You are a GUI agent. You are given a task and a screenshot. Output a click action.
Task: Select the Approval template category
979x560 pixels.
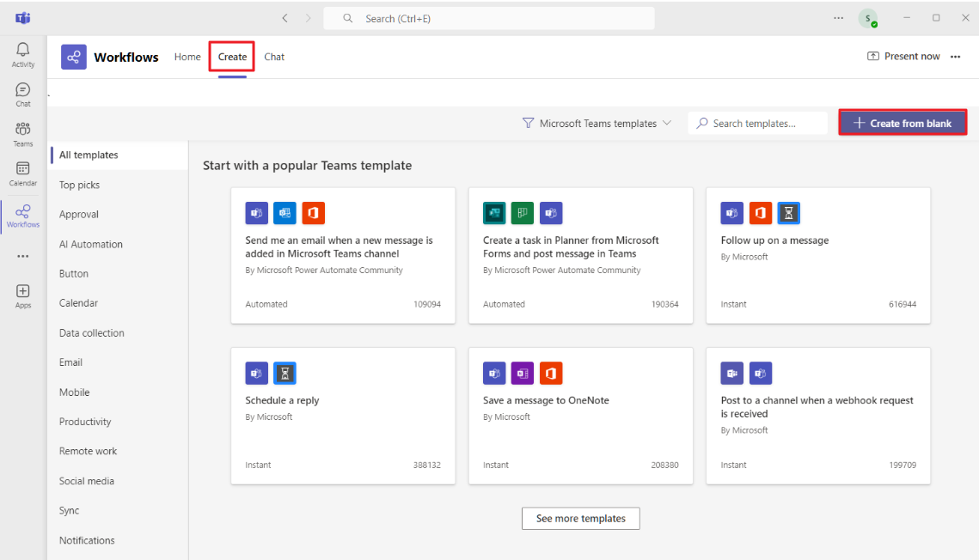[79, 215]
